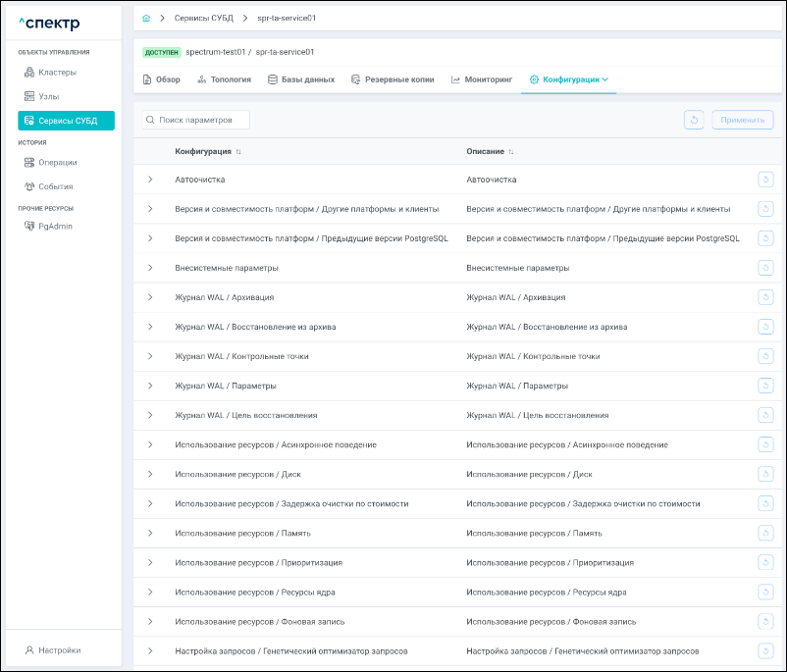Click the home icon in breadcrumb

click(146, 18)
